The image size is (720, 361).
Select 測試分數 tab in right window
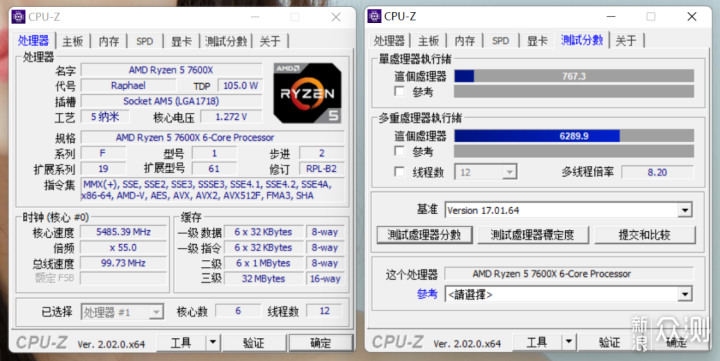582,40
